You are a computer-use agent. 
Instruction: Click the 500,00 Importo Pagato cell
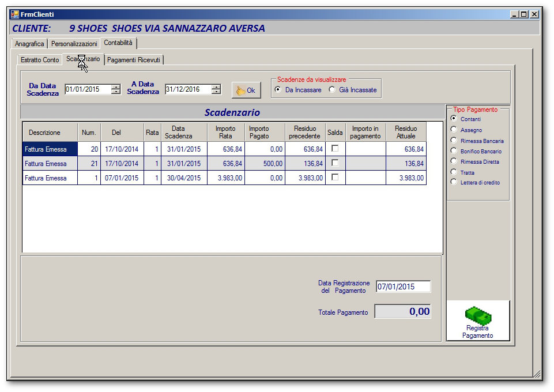(x=265, y=164)
